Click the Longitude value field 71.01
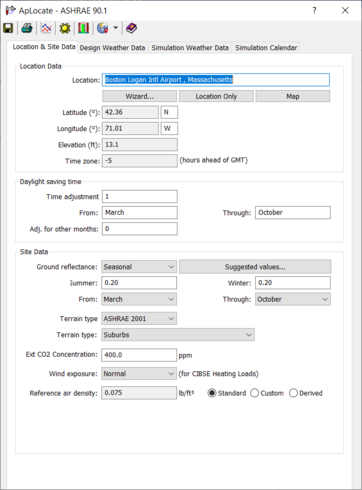This screenshot has width=362, height=490. tap(130, 129)
